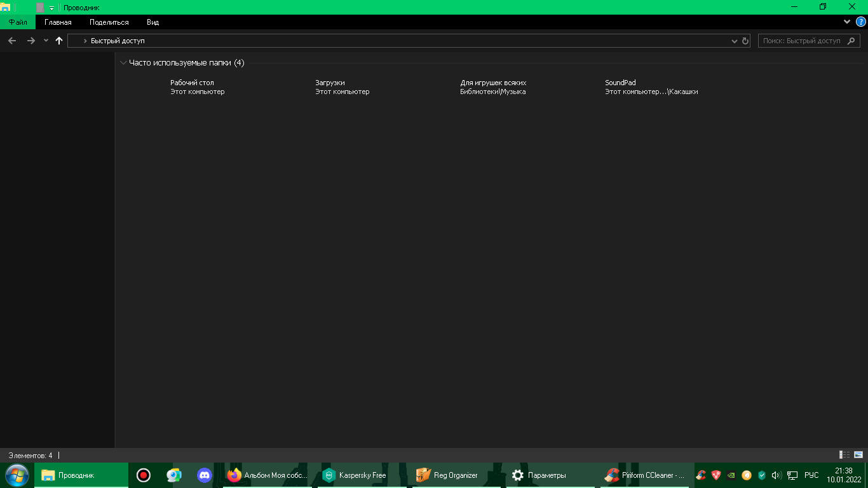Switch to the Вид ribbon tab

(x=153, y=22)
